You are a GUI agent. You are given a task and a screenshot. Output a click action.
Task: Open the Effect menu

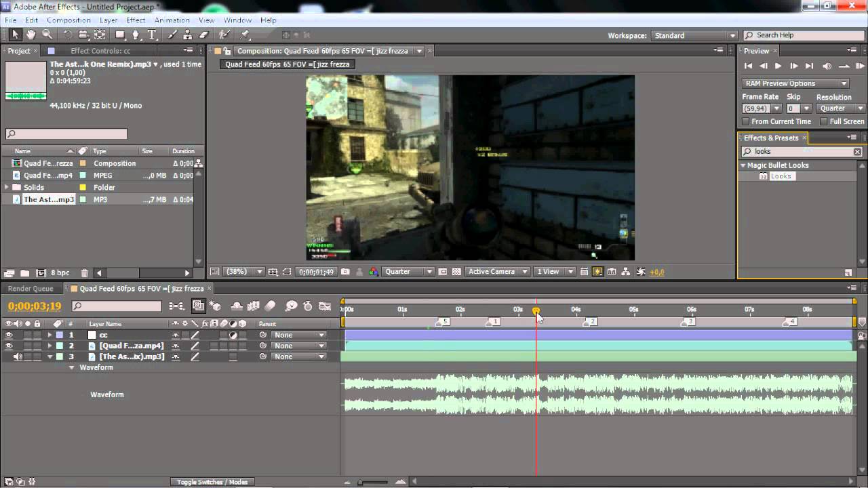tap(136, 20)
